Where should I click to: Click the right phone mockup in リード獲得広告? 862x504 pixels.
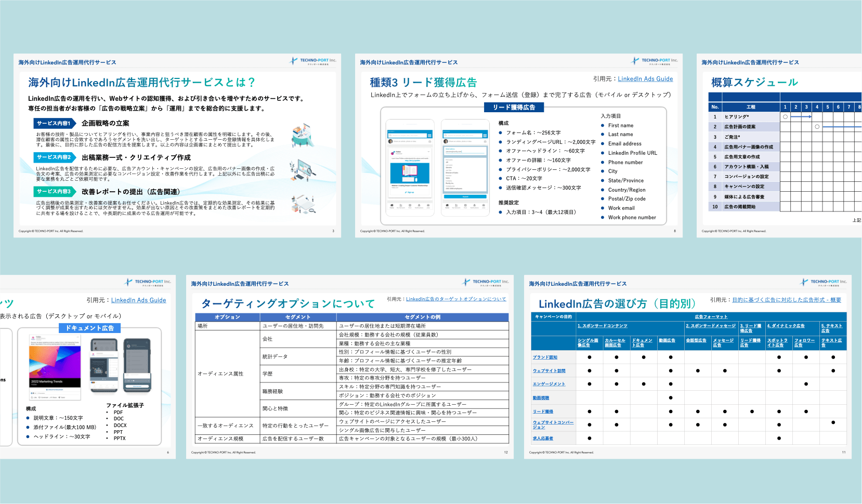(465, 164)
